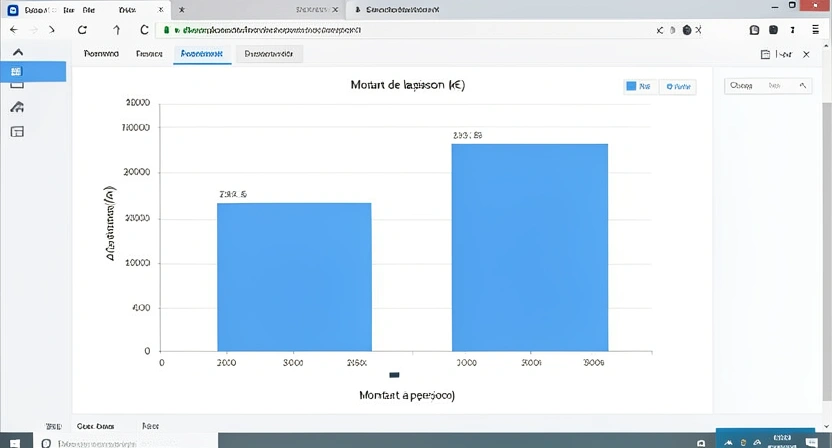Click the network icon beside the taskbar clock

click(757, 442)
